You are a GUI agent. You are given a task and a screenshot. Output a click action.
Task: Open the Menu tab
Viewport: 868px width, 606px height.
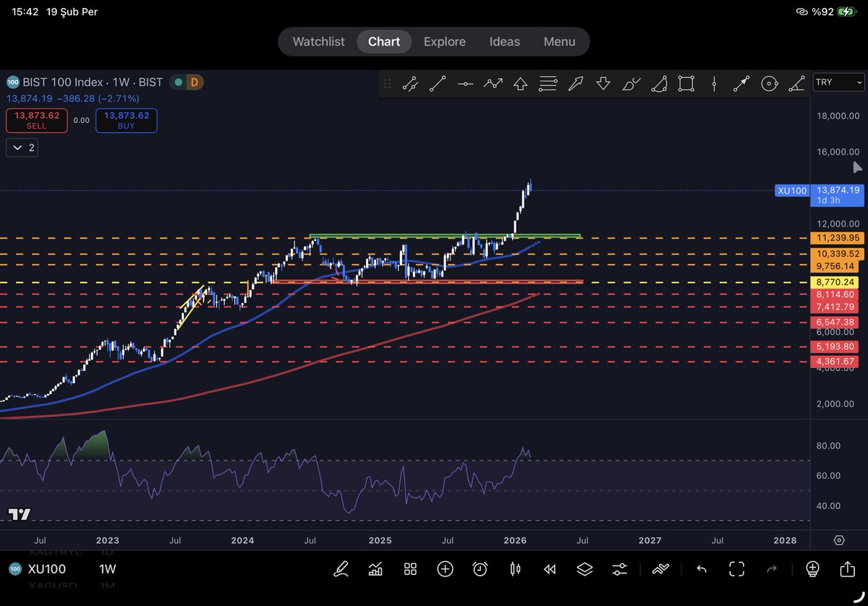click(559, 41)
